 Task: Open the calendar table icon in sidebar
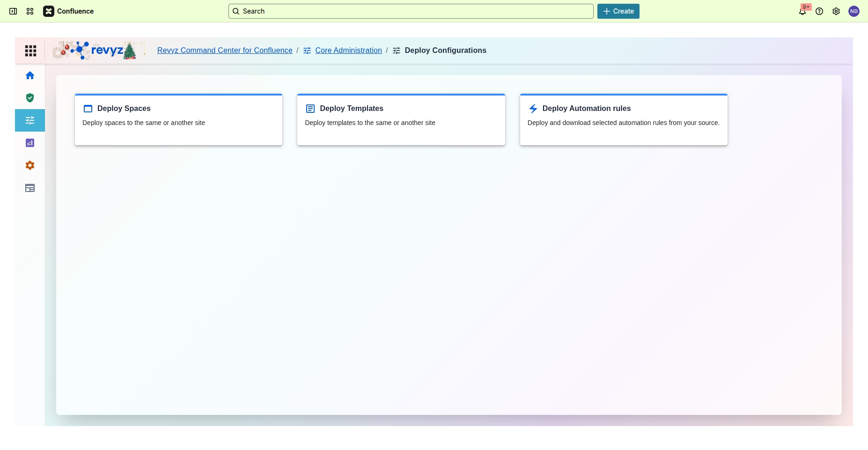[x=30, y=188]
